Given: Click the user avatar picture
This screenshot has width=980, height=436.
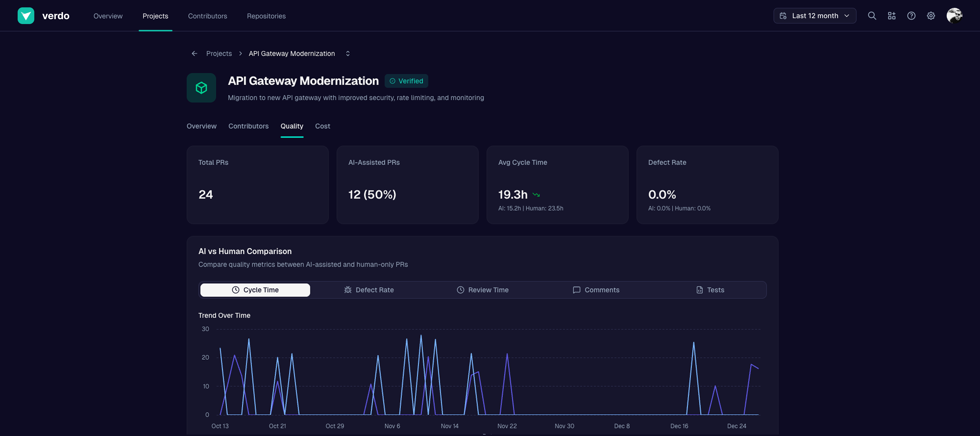Looking at the screenshot, I should pos(954,16).
